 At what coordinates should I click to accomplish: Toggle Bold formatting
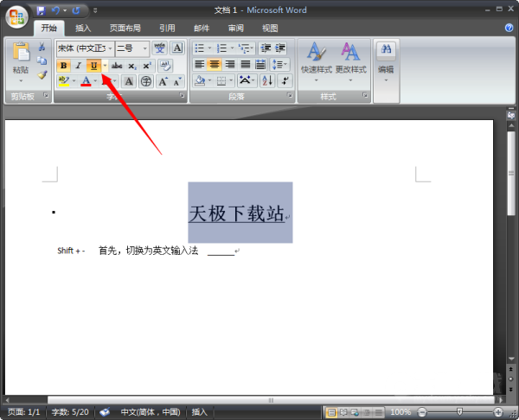tap(63, 66)
